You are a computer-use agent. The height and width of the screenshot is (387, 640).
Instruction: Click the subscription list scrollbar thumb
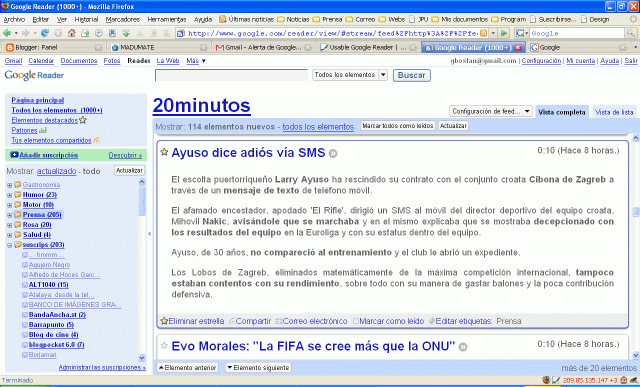(x=142, y=201)
